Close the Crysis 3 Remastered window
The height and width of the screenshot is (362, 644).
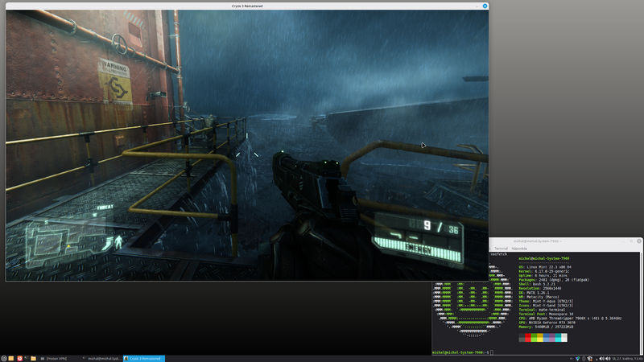pyautogui.click(x=485, y=6)
